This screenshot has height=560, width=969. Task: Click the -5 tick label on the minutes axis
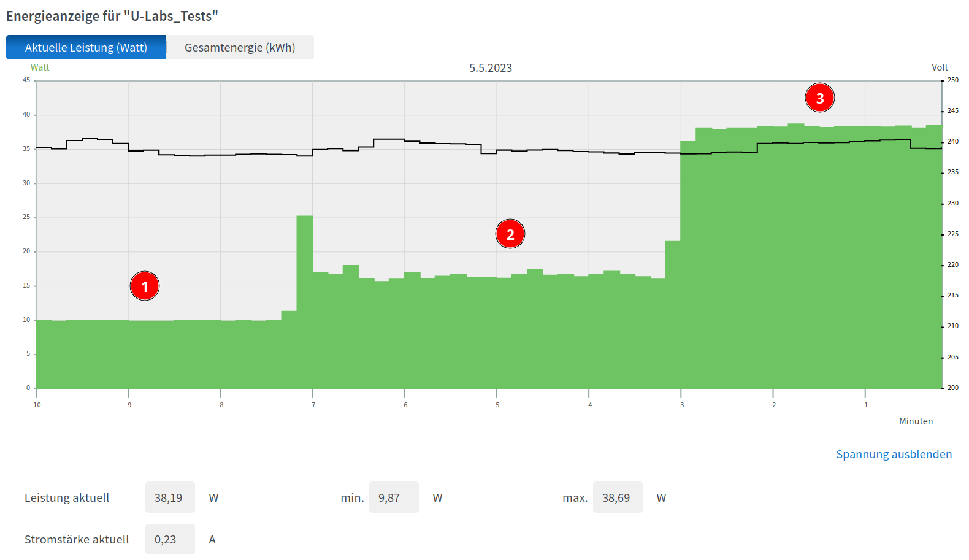(x=496, y=405)
